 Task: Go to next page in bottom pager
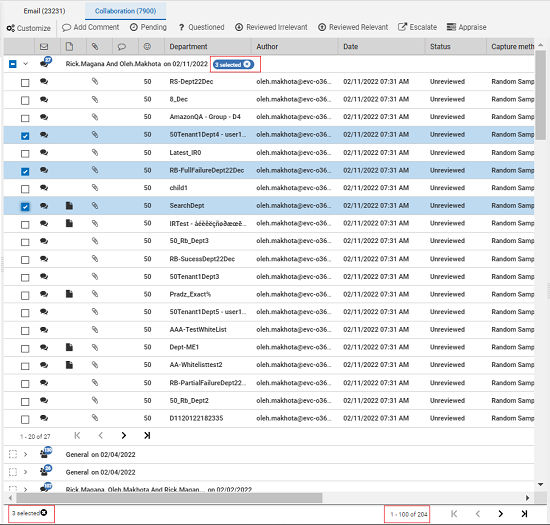tap(501, 514)
